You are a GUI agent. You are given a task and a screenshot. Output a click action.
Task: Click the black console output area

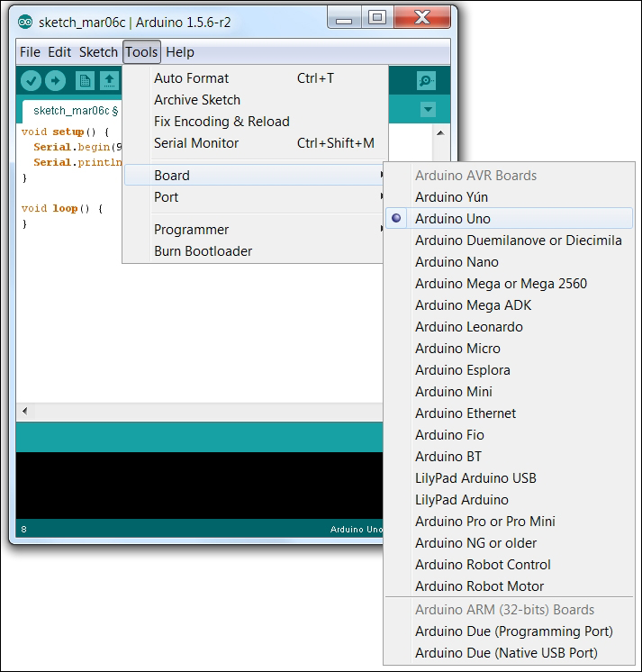(x=199, y=486)
